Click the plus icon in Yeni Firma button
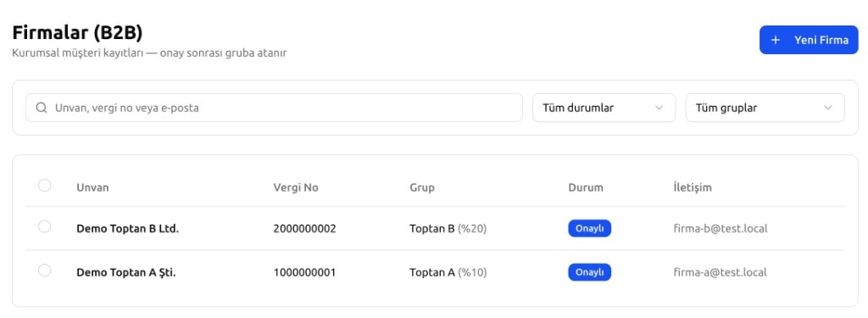The image size is (868, 318). click(776, 40)
